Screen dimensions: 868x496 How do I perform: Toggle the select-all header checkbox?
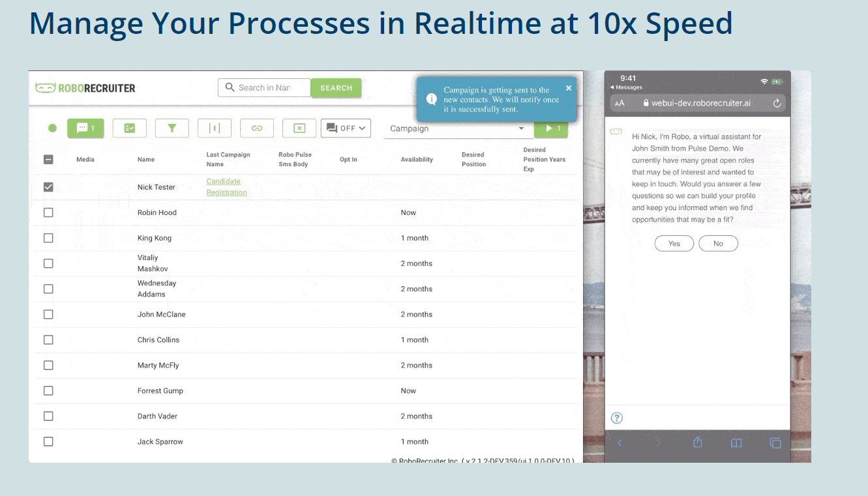tap(48, 160)
